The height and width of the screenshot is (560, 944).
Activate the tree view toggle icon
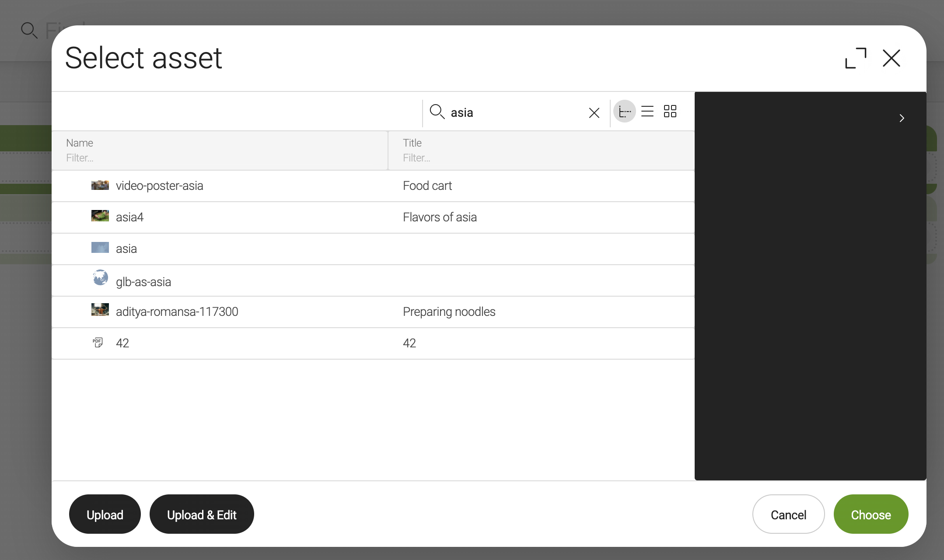point(625,112)
